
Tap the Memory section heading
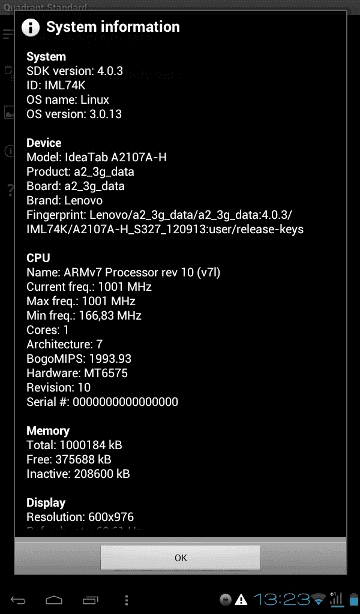point(48,431)
